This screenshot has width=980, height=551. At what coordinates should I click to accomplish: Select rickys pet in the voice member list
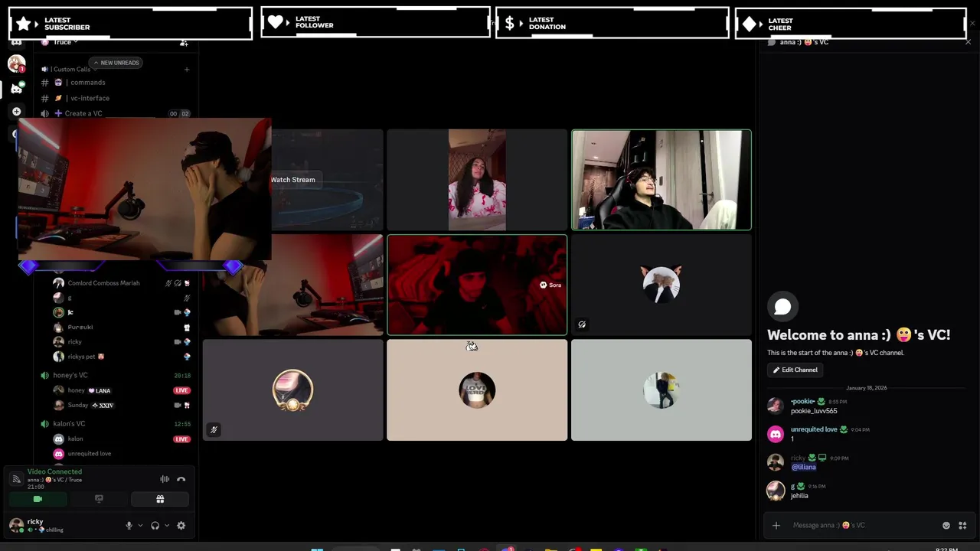(81, 357)
